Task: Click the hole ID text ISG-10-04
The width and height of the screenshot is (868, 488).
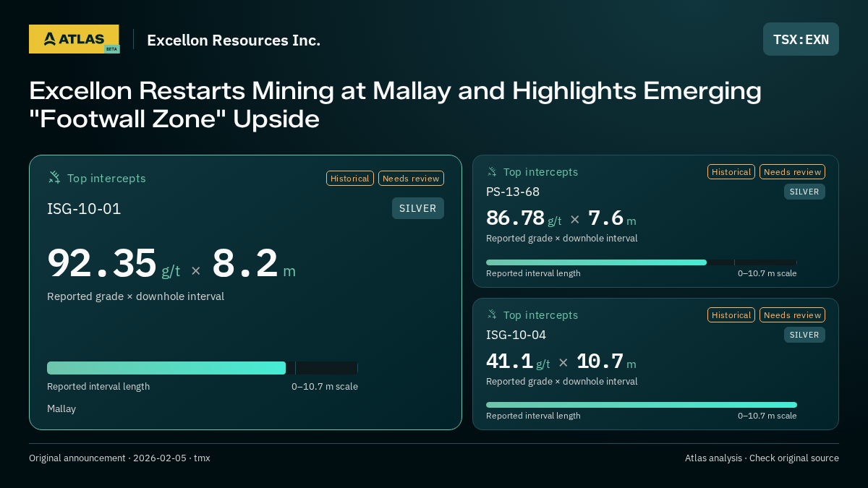Action: pos(516,335)
